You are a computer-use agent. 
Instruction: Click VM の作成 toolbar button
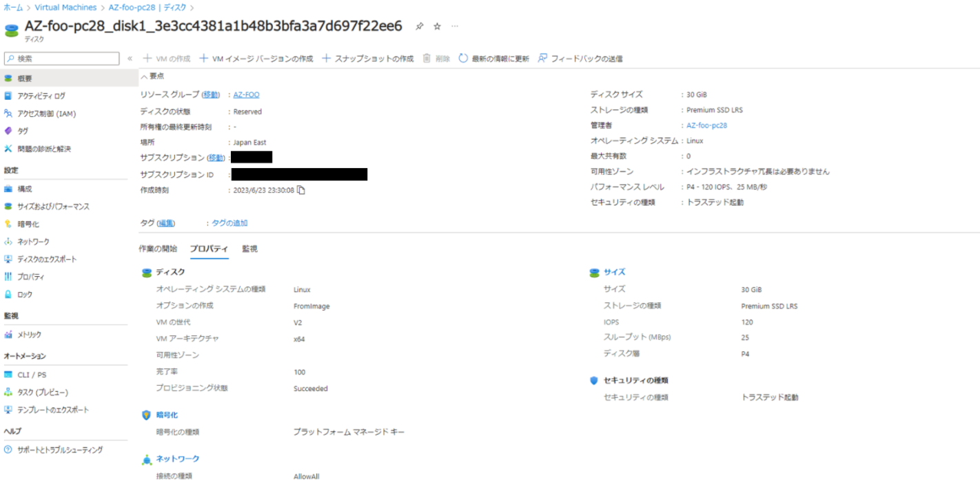pyautogui.click(x=166, y=59)
